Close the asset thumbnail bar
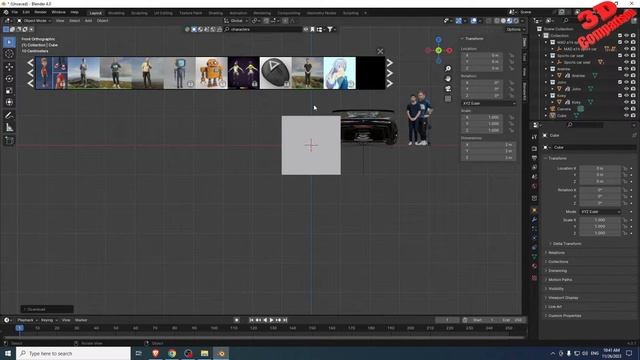This screenshot has height=360, width=640. pos(380,51)
